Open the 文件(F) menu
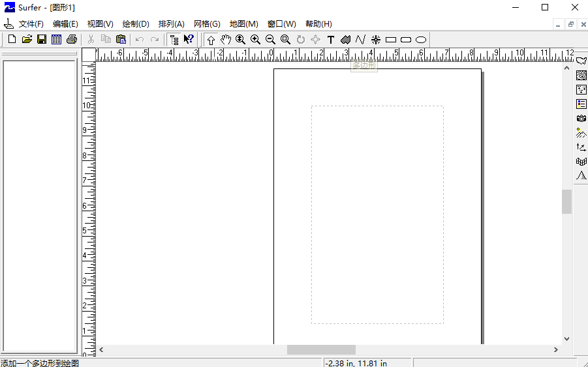588x367 pixels. pos(31,24)
